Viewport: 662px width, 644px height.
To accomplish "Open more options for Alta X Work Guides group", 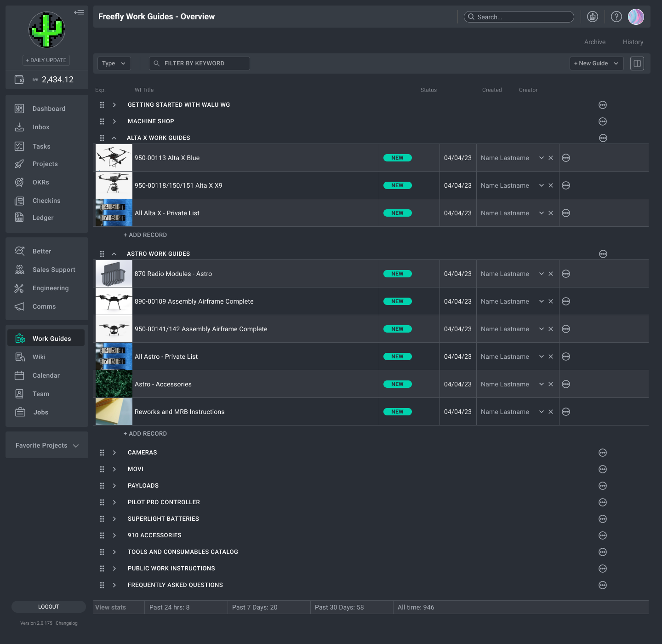I will pyautogui.click(x=603, y=138).
